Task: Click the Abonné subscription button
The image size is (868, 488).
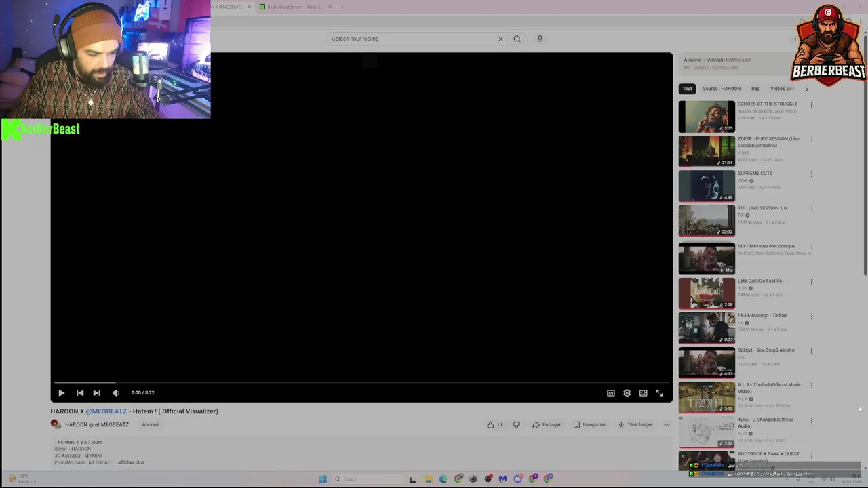Action: click(x=151, y=424)
